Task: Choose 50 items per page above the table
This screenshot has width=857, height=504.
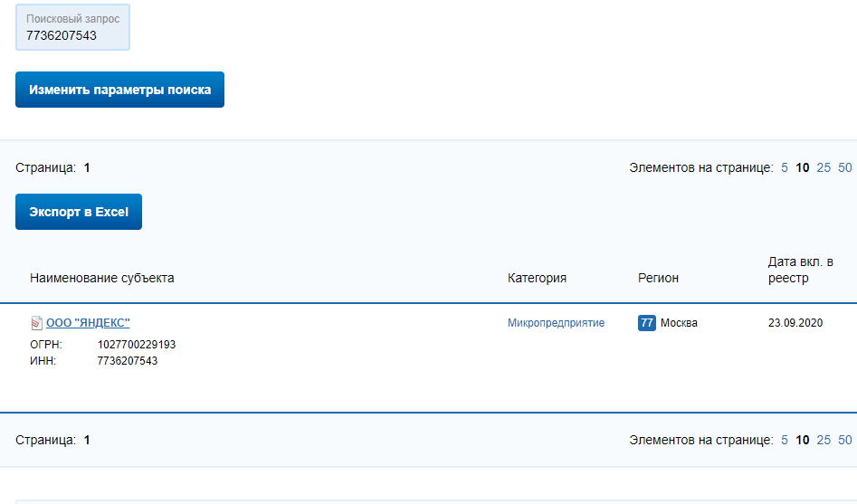Action: (845, 167)
